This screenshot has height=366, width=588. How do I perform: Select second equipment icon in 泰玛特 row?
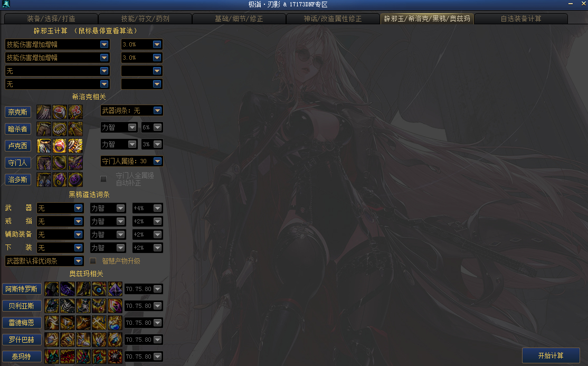point(68,356)
